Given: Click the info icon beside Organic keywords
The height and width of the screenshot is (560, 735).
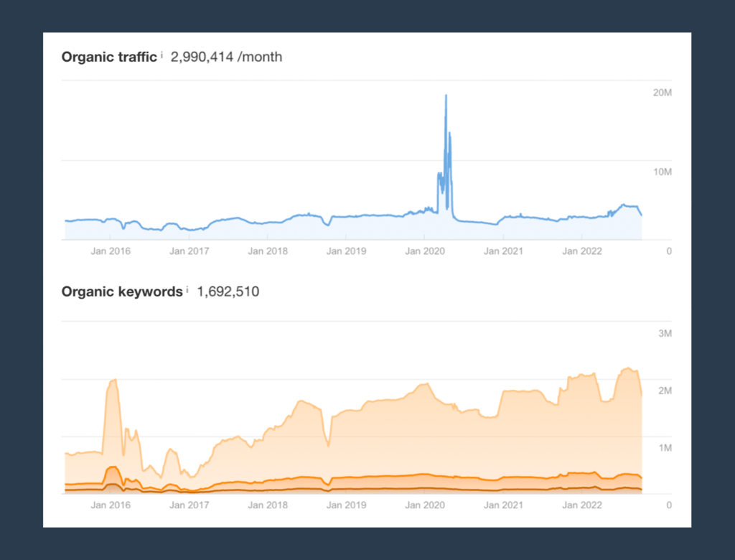Looking at the screenshot, I should pos(187,290).
